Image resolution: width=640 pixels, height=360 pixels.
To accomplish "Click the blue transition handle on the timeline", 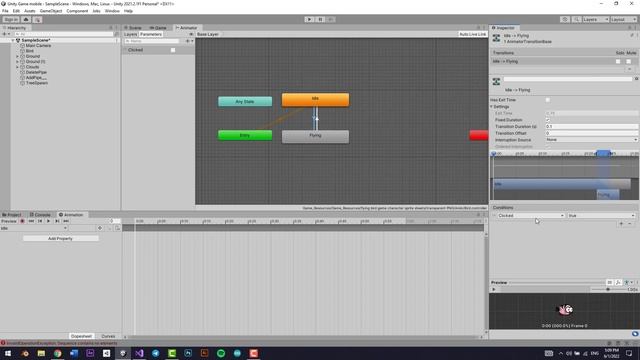I will [603, 153].
